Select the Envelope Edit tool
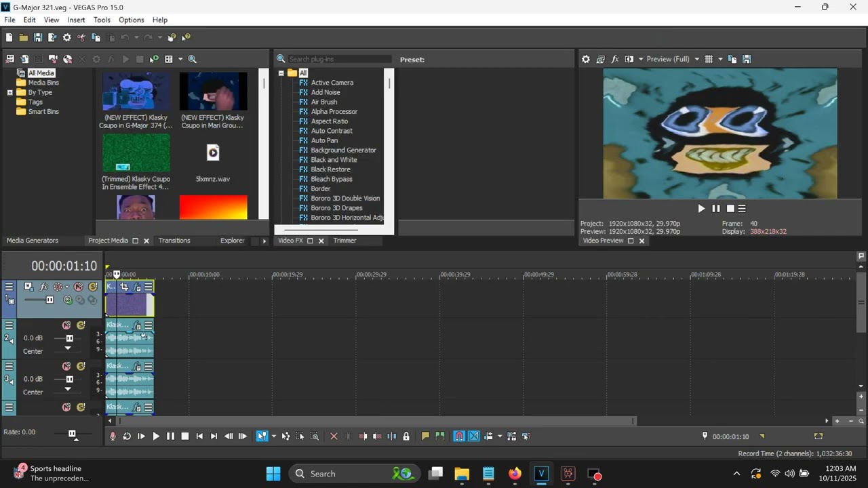The image size is (868, 488). [x=285, y=436]
